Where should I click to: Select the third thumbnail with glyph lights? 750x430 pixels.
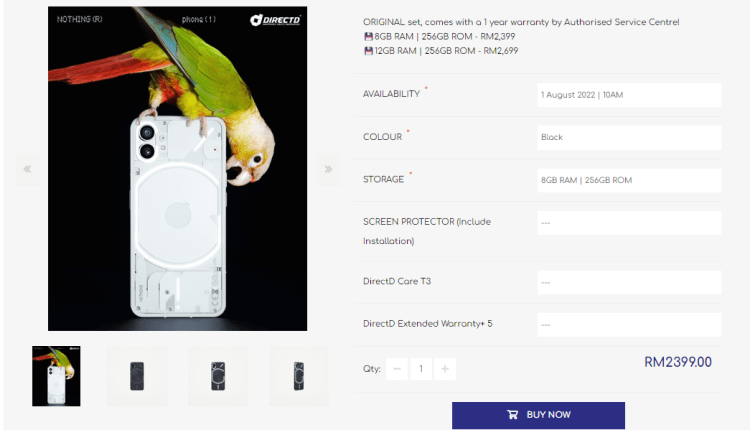pyautogui.click(x=218, y=376)
